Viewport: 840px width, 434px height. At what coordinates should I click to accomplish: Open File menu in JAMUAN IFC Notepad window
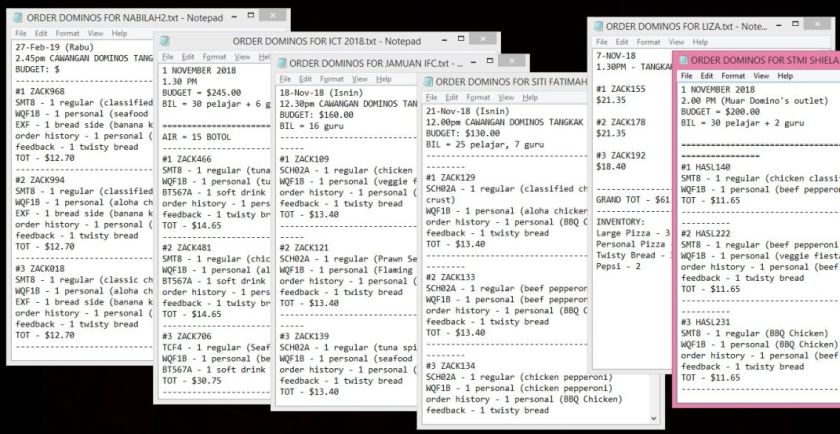[286, 79]
